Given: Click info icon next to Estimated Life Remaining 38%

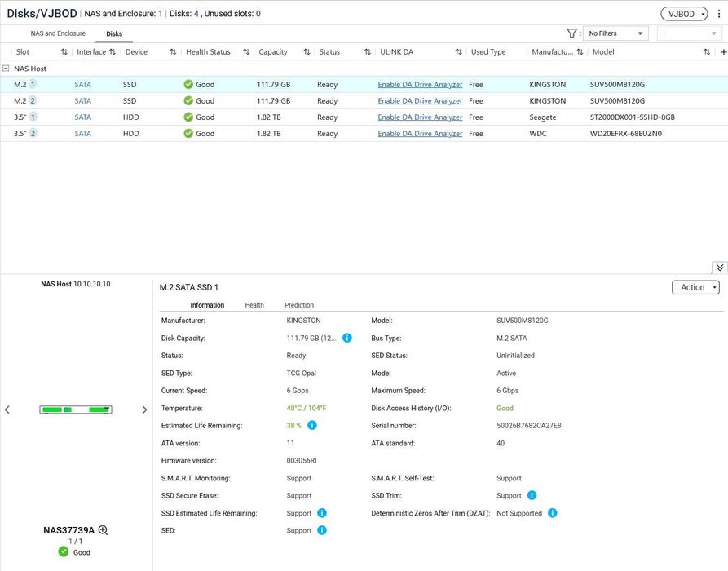Looking at the screenshot, I should coord(312,425).
